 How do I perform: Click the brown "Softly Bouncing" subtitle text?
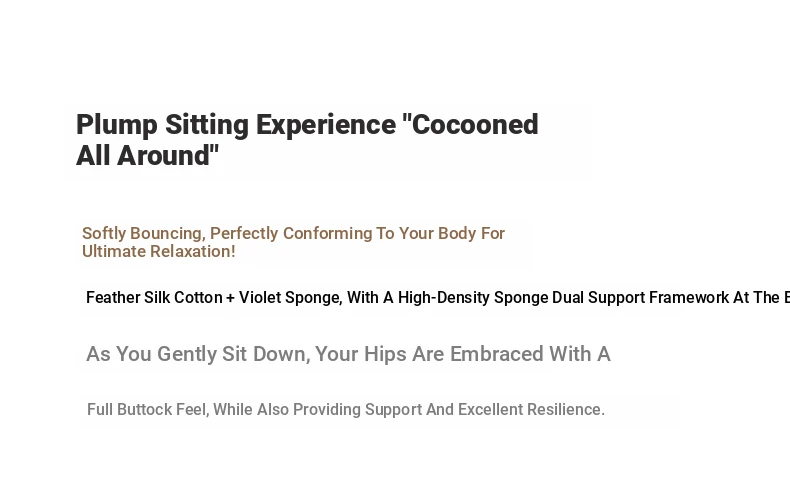142,233
